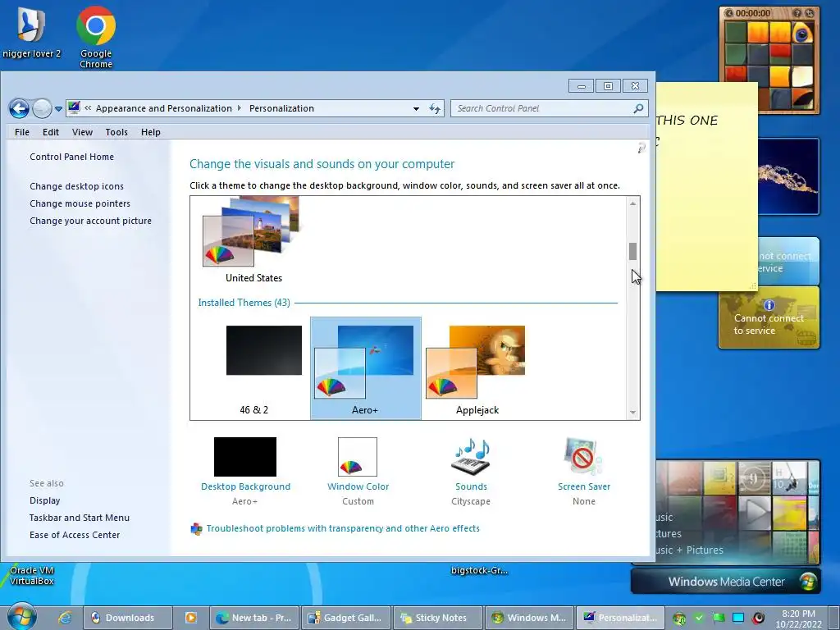This screenshot has height=630, width=840.
Task: Switch to the Gadget Gallery taskbar button
Action: [345, 618]
